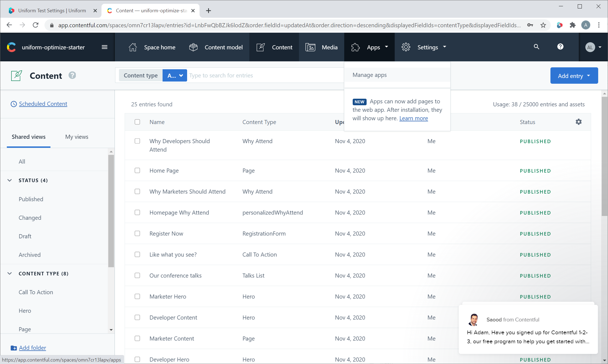Collapse the STATUS (4) folder
Viewport: 608px width, 364px height.
coord(10,180)
